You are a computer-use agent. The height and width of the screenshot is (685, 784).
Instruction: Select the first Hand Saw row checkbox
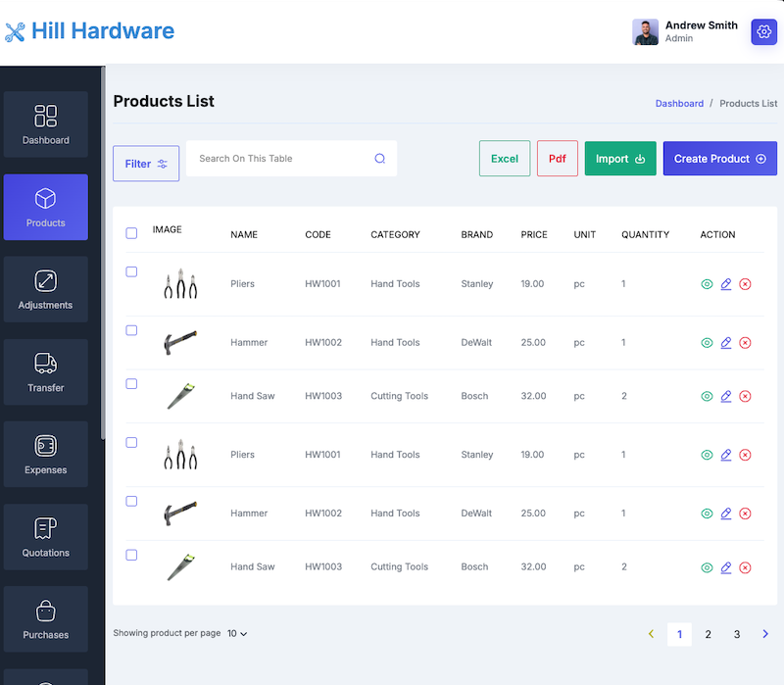(x=131, y=383)
